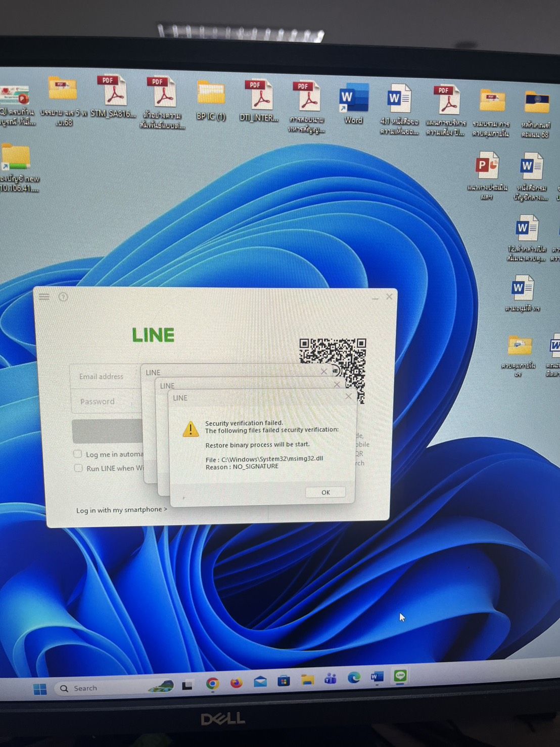Select the 'BP IC (1)' folder icon

coord(211,100)
